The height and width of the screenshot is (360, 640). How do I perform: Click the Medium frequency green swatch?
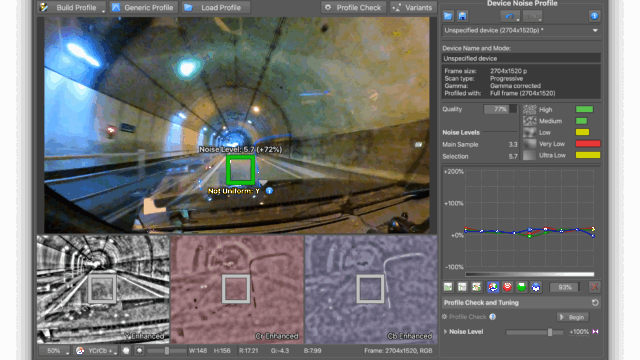click(581, 121)
